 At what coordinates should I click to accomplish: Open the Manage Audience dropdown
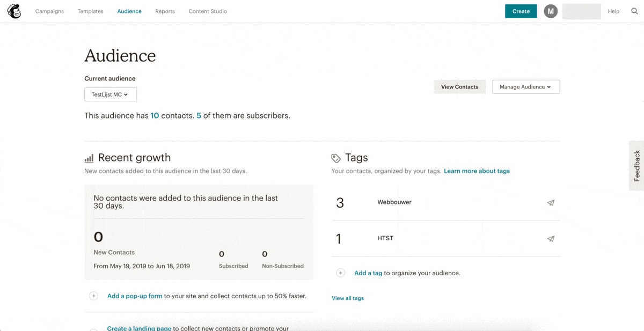(x=526, y=87)
